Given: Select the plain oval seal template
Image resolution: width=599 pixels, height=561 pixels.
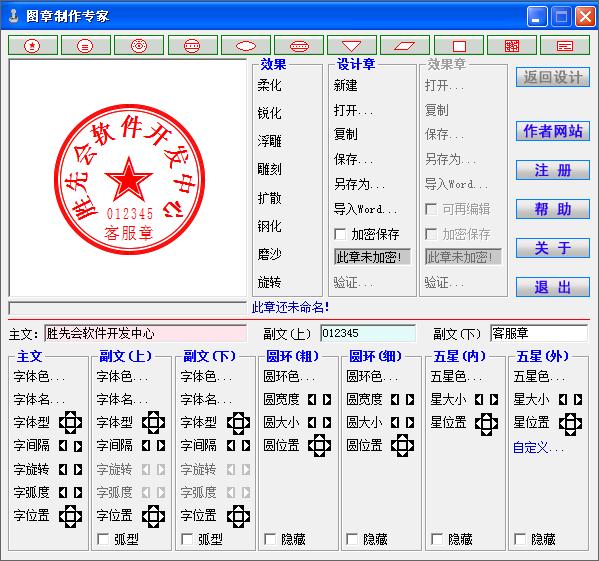Looking at the screenshot, I should click(x=246, y=46).
